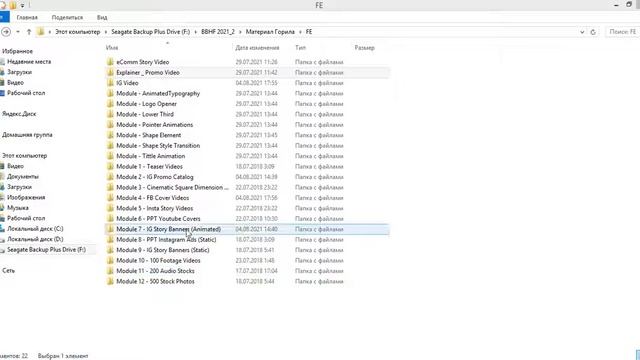Click Module 5 - Insta Story Videos folder icon
This screenshot has height=360, width=640.
[110, 208]
